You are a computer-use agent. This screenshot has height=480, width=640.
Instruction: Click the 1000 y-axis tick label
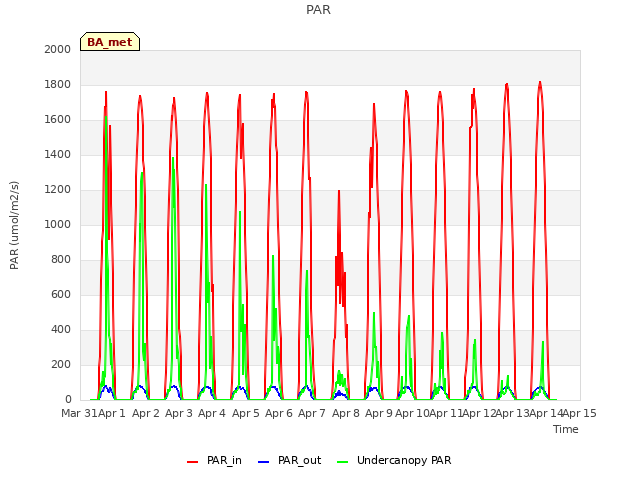(58, 224)
